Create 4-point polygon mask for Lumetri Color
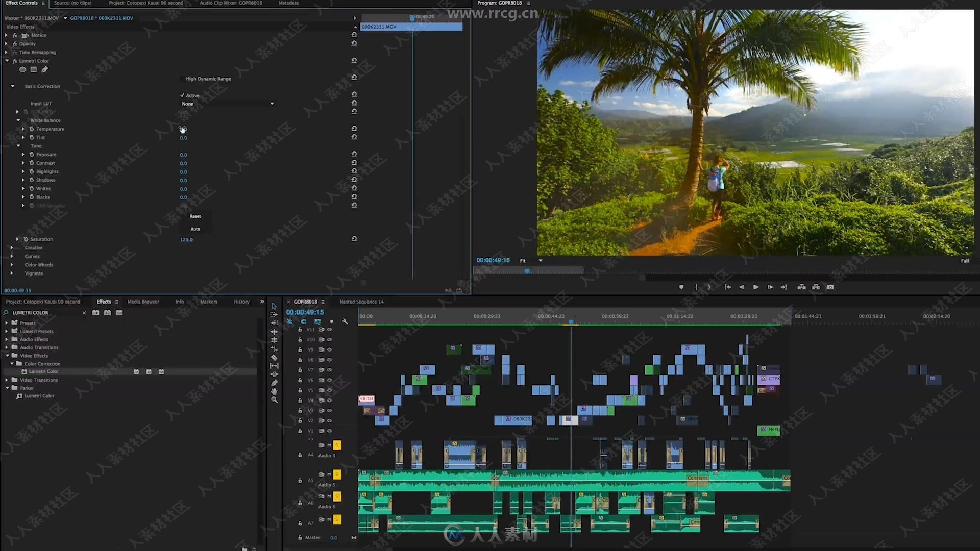Image resolution: width=980 pixels, height=551 pixels. click(x=34, y=69)
